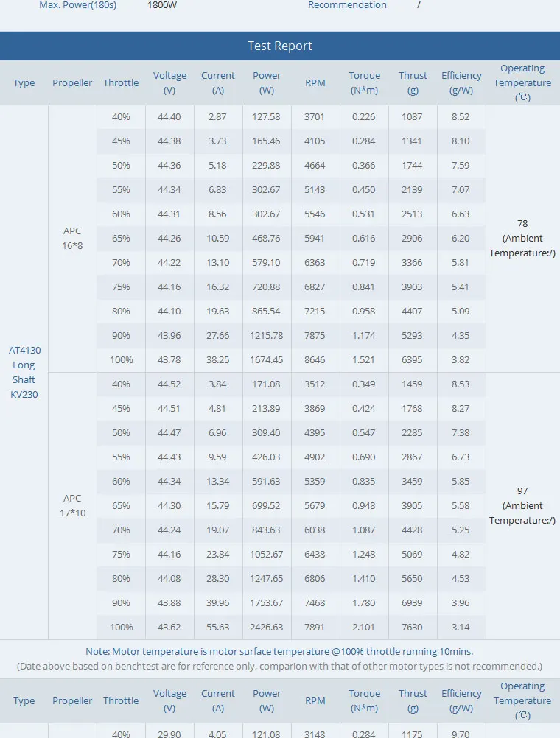The image size is (560, 738).
Task: Click the '78 (Ambient Temperature:/)' cell
Action: [522, 238]
